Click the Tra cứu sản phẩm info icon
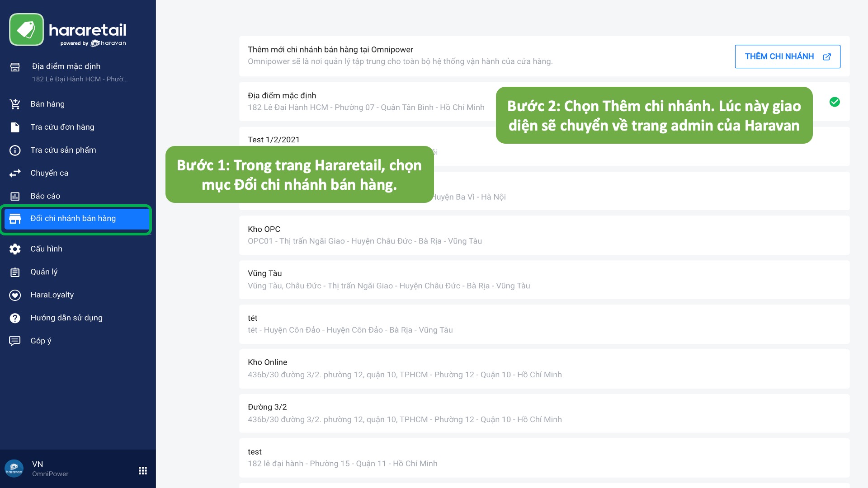 point(15,150)
